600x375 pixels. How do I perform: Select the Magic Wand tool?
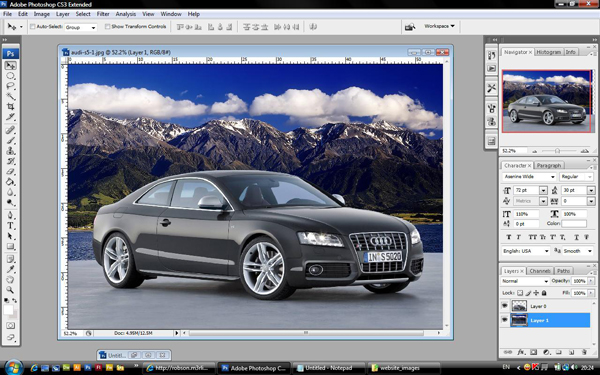tap(10, 96)
